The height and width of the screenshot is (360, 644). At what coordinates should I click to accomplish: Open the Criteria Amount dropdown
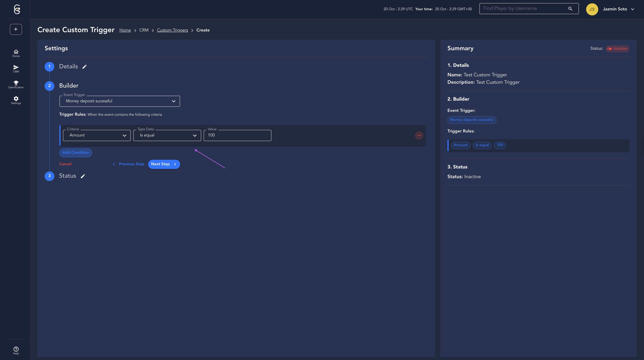click(97, 135)
